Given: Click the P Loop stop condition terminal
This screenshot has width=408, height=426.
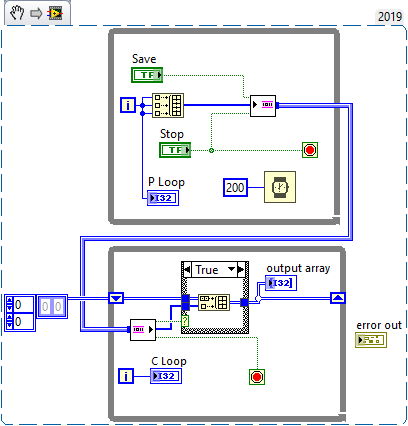Looking at the screenshot, I should pyautogui.click(x=310, y=150).
